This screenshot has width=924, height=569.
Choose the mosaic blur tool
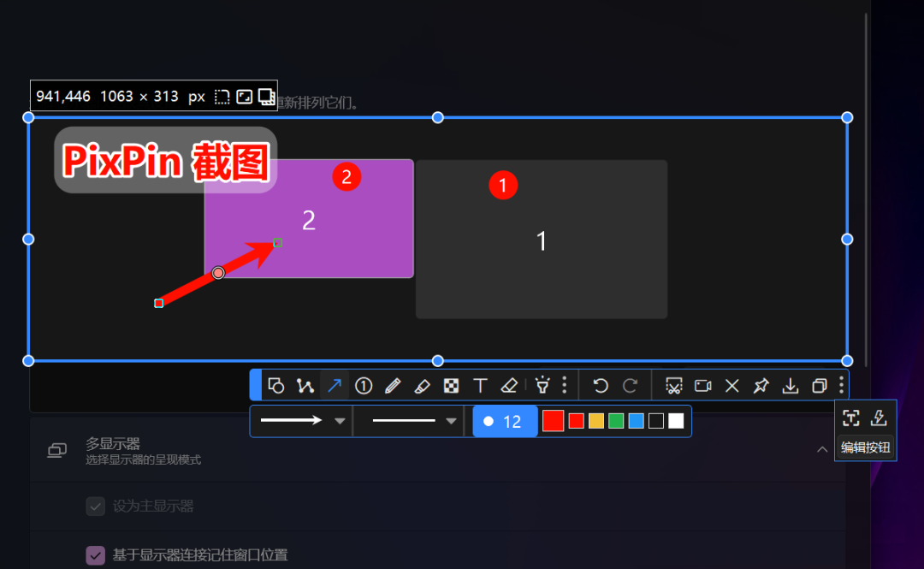pyautogui.click(x=451, y=386)
